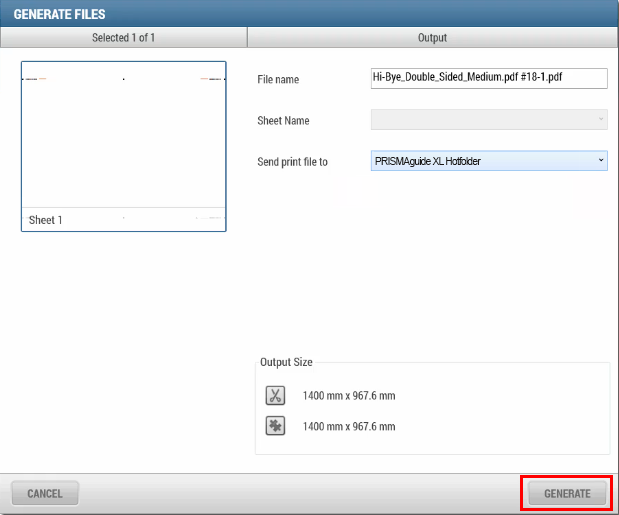Image resolution: width=619 pixels, height=515 pixels.
Task: Click the dimension text beside the puzzle icon
Action: (x=349, y=427)
